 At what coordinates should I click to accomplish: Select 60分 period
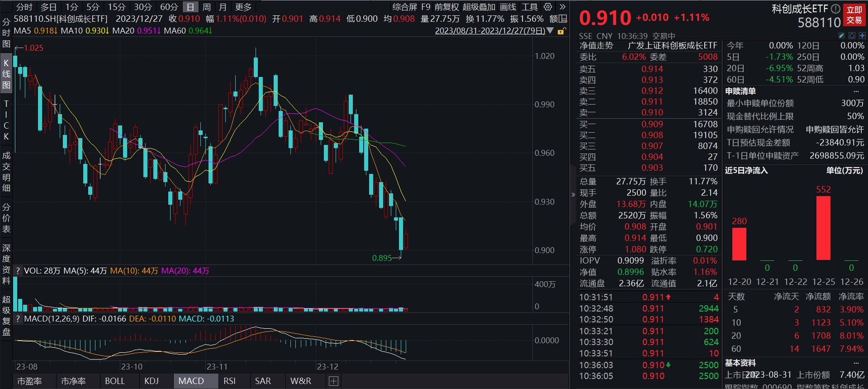click(x=169, y=7)
